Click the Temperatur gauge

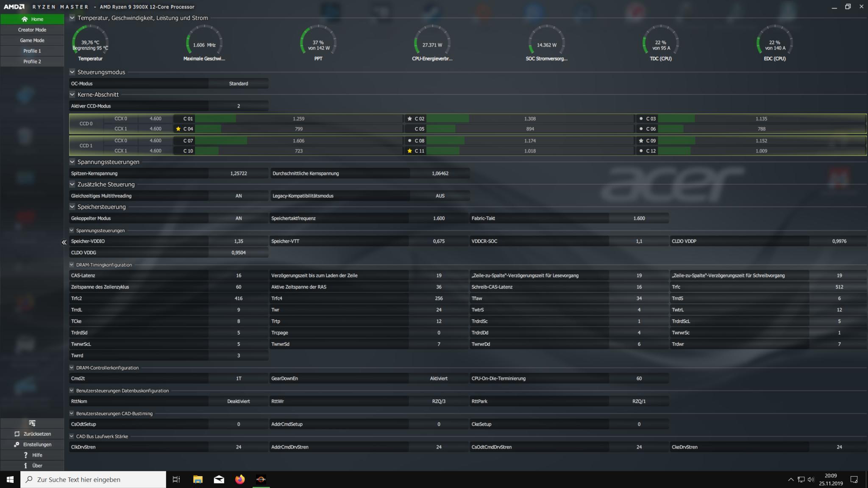coord(90,43)
